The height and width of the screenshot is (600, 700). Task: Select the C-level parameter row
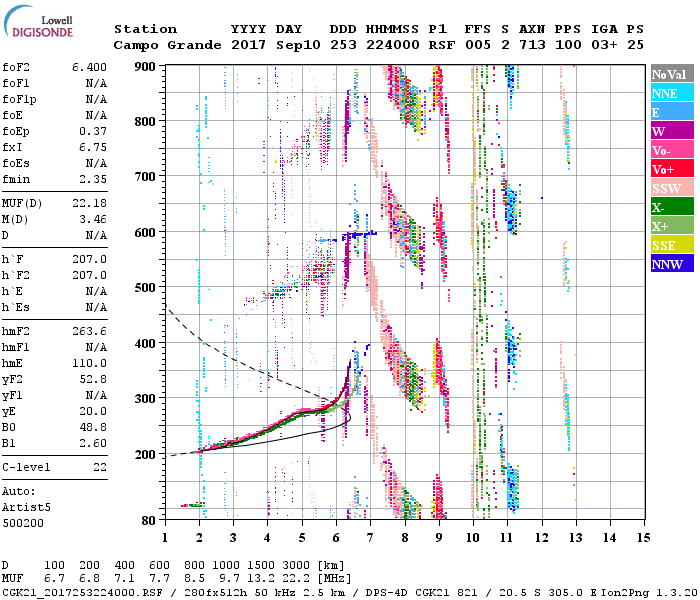click(x=55, y=467)
